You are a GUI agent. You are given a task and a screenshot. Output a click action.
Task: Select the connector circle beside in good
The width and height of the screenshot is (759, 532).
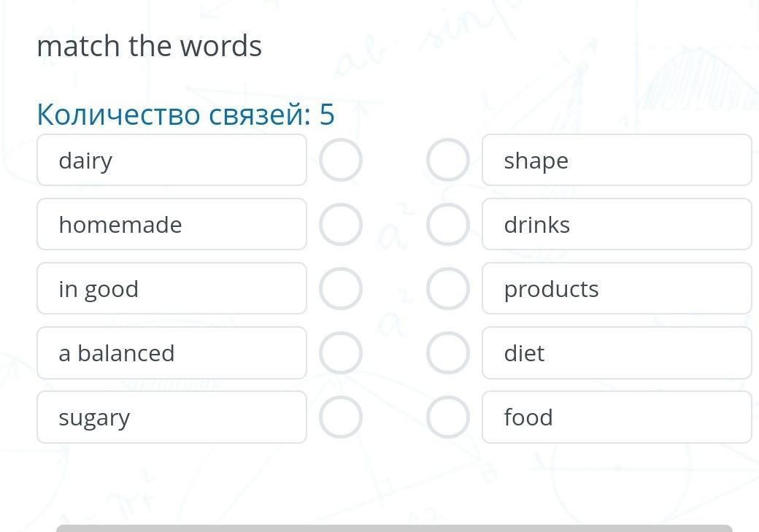pos(341,288)
